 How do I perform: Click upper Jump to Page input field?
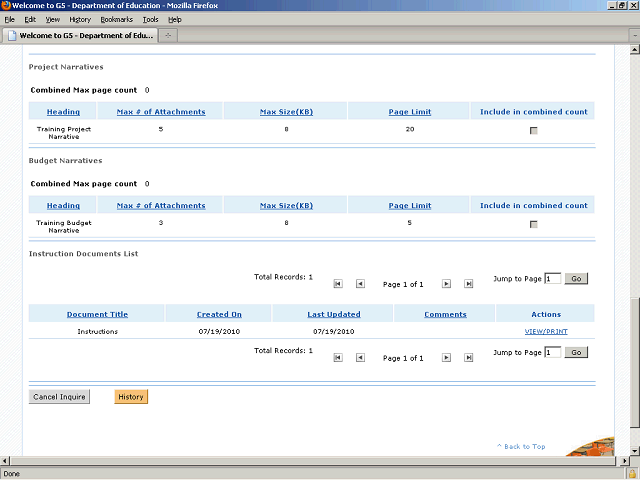(553, 279)
